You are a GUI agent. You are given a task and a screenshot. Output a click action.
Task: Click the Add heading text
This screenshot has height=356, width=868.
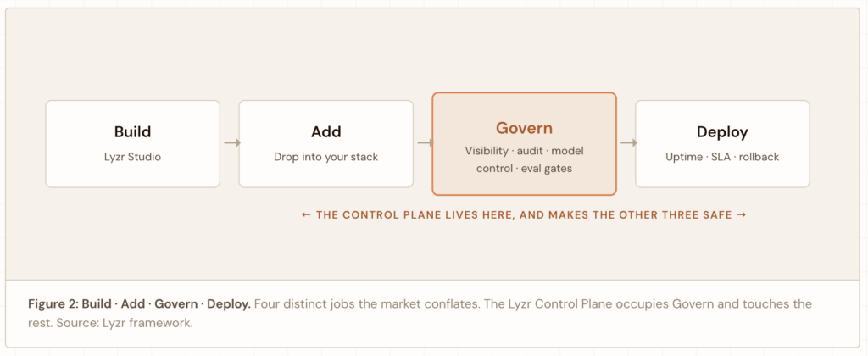point(326,132)
